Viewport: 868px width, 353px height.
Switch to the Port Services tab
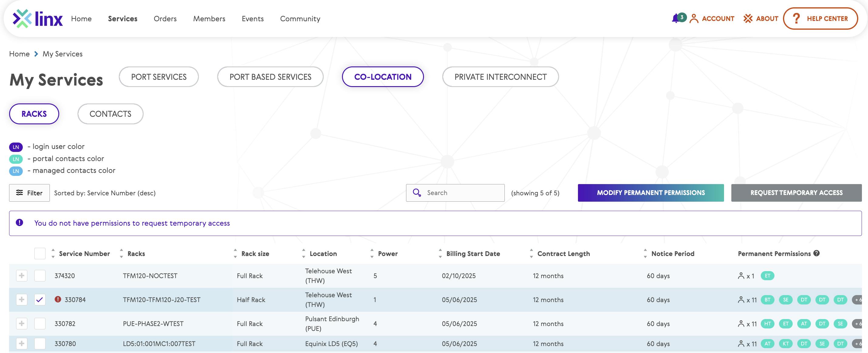pyautogui.click(x=159, y=77)
